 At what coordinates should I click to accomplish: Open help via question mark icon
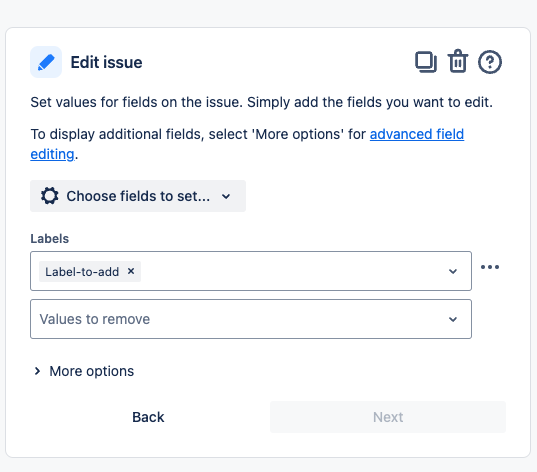pyautogui.click(x=490, y=62)
